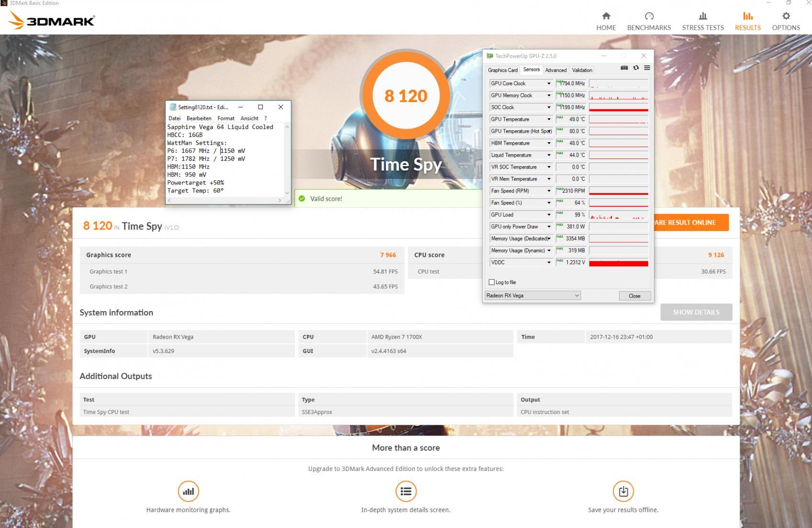The image size is (812, 528).
Task: Open the ? help menu in Notepad
Action: pyautogui.click(x=265, y=118)
